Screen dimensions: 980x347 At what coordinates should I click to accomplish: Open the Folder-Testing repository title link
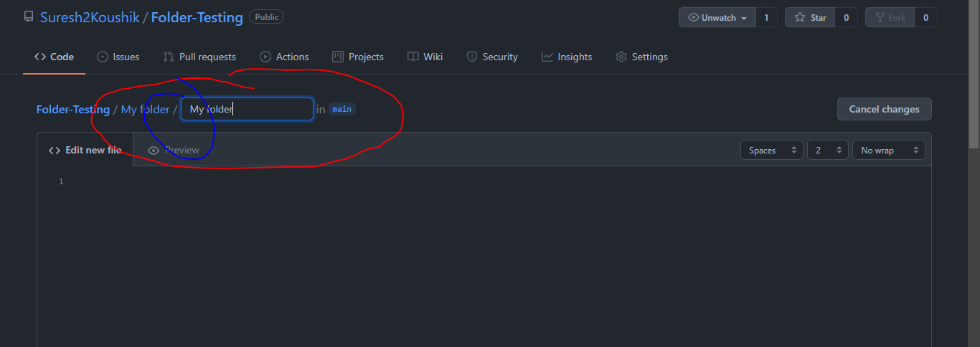click(x=197, y=17)
